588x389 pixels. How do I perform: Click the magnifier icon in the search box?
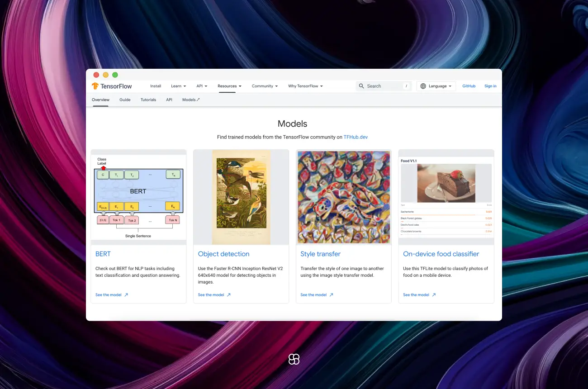tap(361, 86)
